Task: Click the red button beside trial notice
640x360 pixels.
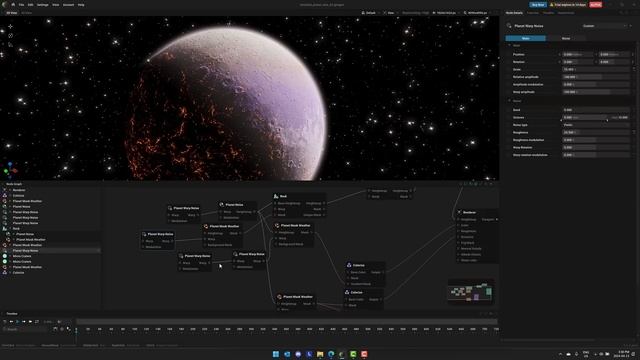Action: coord(596,5)
